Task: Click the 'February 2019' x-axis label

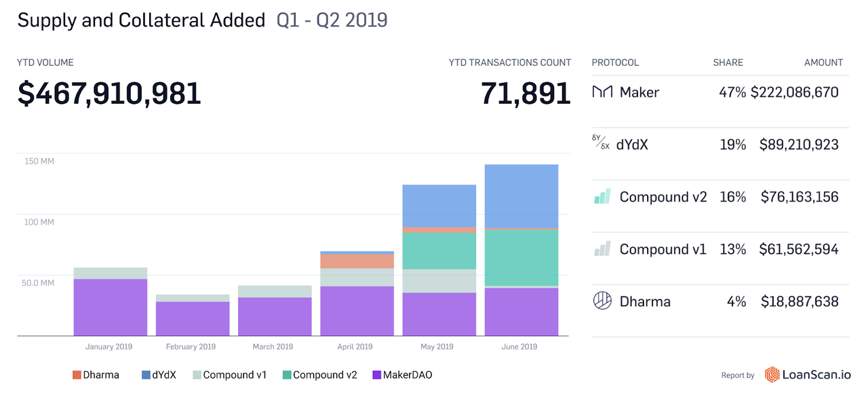Action: coord(191,347)
